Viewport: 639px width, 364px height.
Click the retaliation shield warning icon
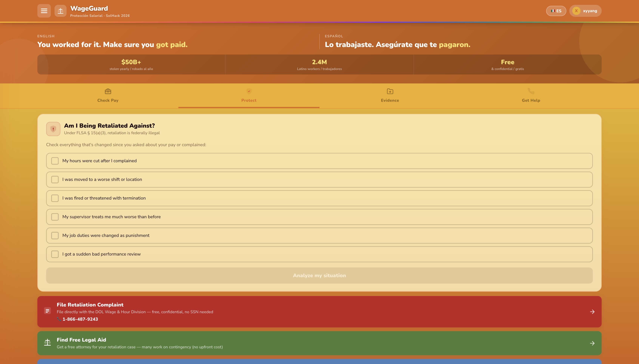[53, 129]
